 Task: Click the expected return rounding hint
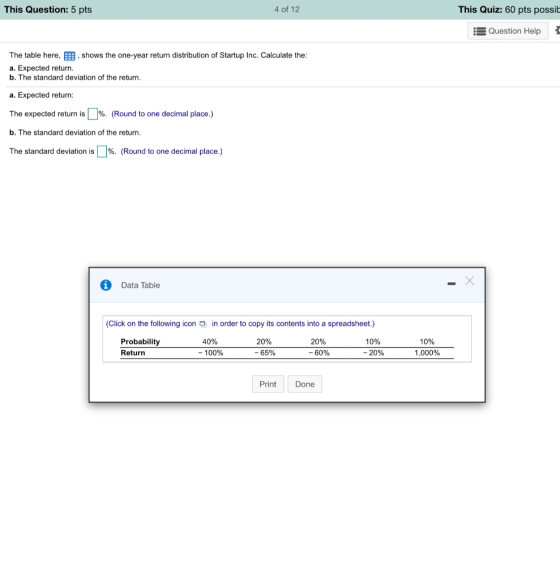[162, 114]
